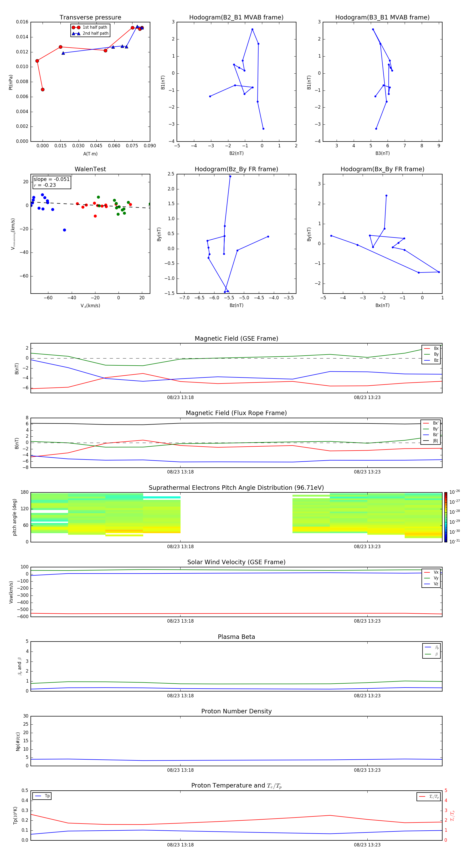Click "Hodogram(Bz_By FR frame)" title
Viewport: 473px width, 868px height.
[x=236, y=169]
